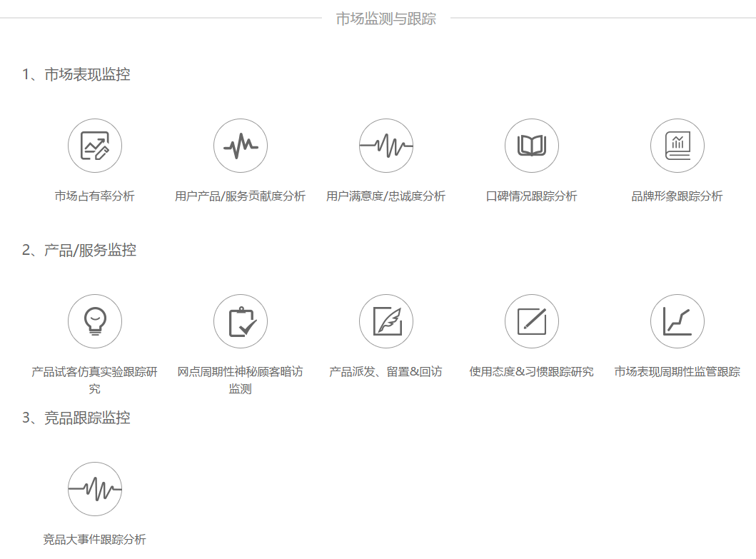The height and width of the screenshot is (559, 756).
Task: Click the 市场占有率分析 label
Action: click(94, 196)
